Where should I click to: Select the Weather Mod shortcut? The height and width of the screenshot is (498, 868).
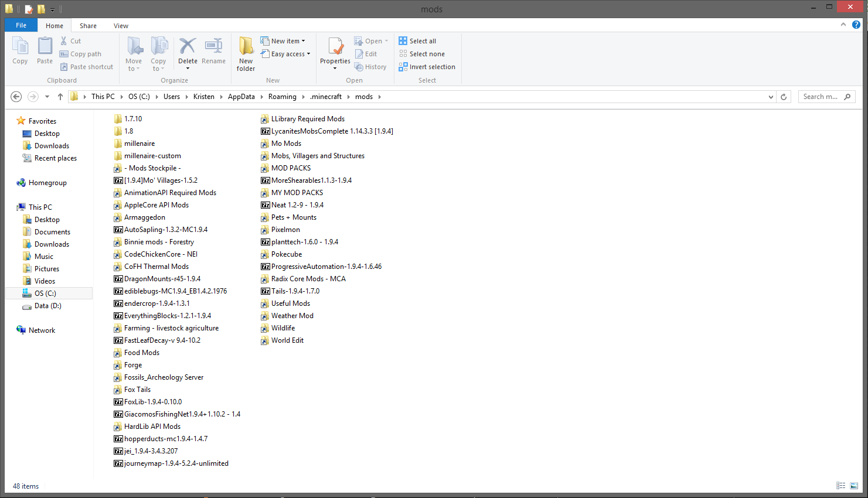click(x=287, y=316)
